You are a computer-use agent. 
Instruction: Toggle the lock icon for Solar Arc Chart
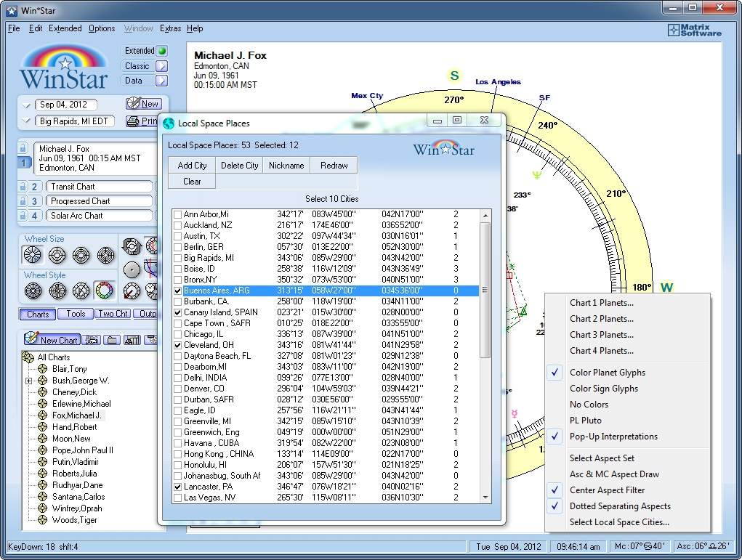(x=23, y=216)
